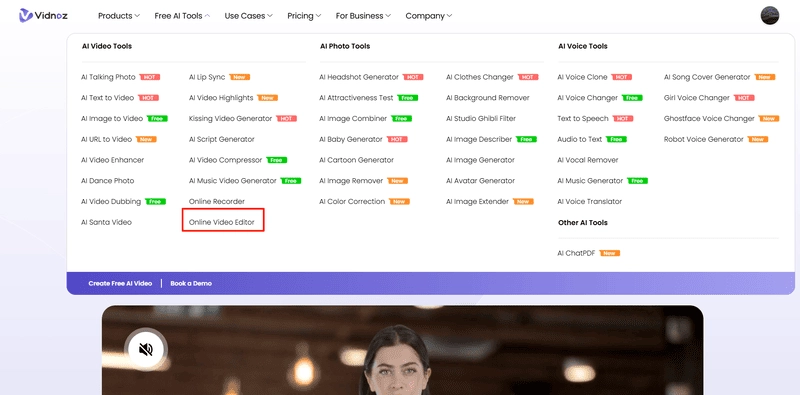Choose AI Video Compressor
Viewport: 800px width, 395px height.
[225, 160]
